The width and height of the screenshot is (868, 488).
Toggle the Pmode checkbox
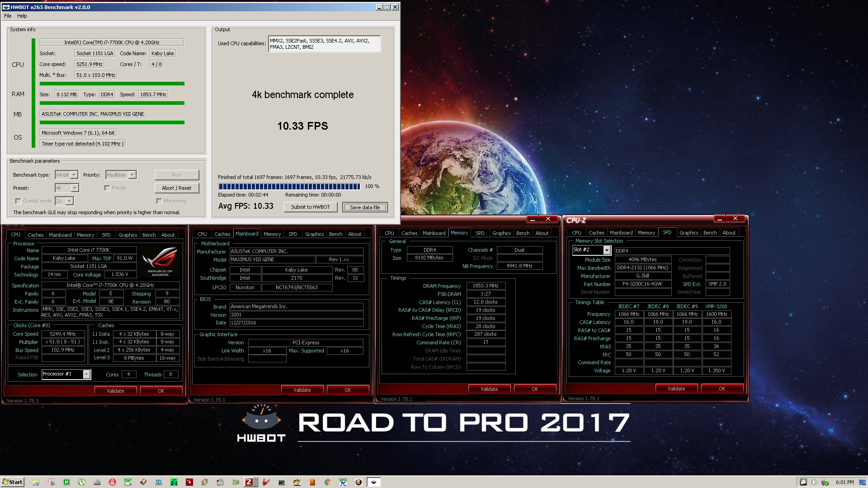point(107,188)
